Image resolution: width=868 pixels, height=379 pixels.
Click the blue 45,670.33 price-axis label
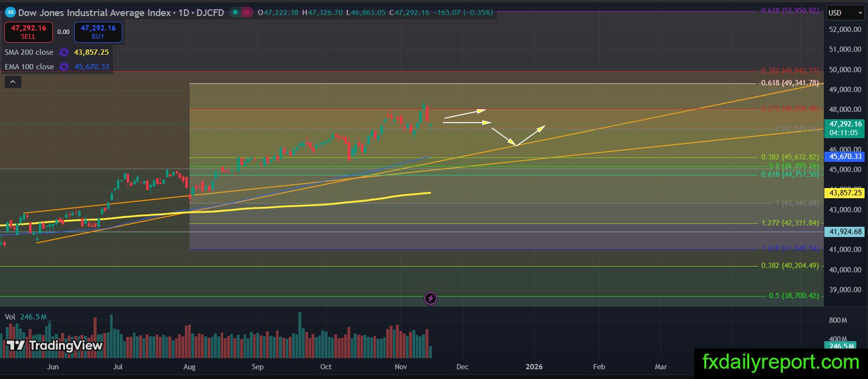coord(844,157)
